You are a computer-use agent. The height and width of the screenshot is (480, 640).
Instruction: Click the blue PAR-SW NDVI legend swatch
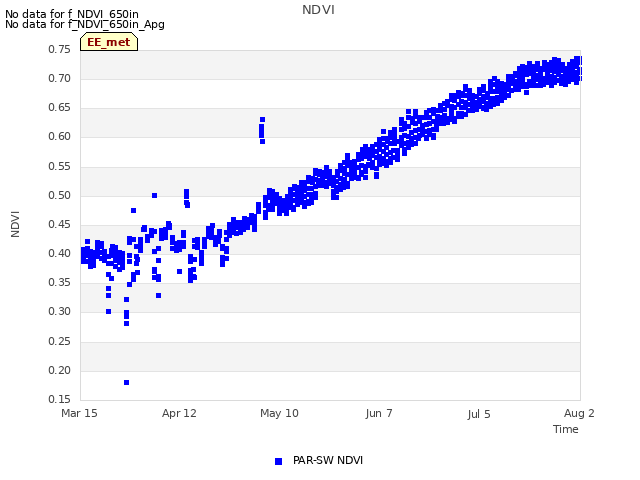278,461
